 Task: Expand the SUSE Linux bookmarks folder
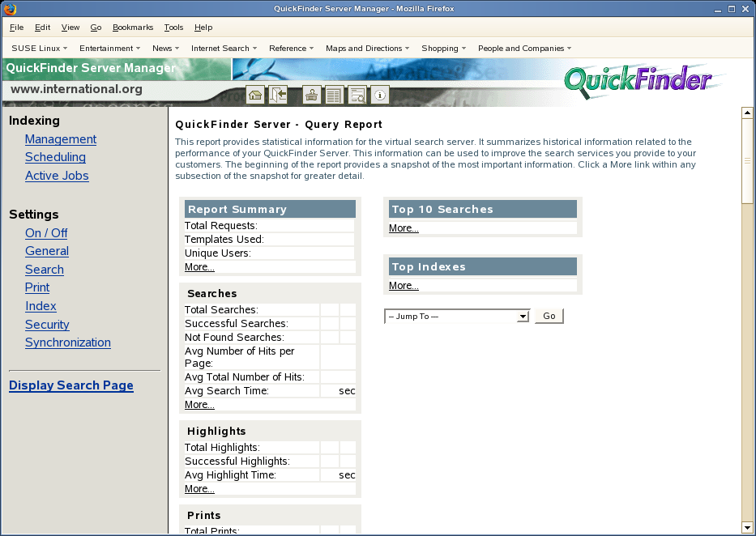point(39,48)
